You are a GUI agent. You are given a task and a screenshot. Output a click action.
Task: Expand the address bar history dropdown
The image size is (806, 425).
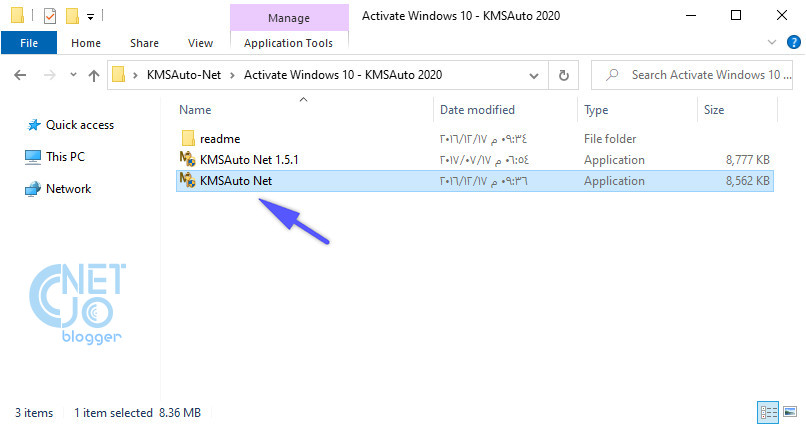coord(534,76)
